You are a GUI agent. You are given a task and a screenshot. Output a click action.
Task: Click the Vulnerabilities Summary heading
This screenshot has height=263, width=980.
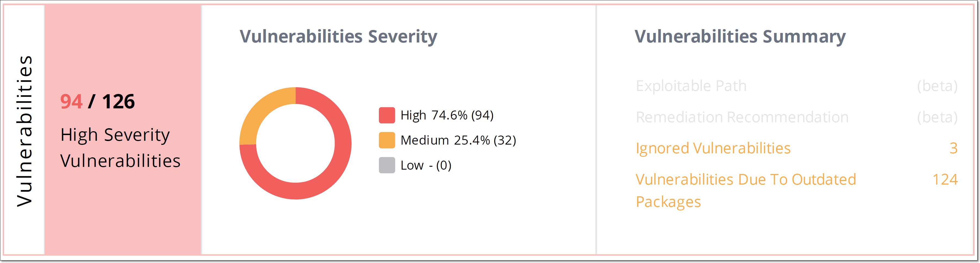[x=740, y=37]
